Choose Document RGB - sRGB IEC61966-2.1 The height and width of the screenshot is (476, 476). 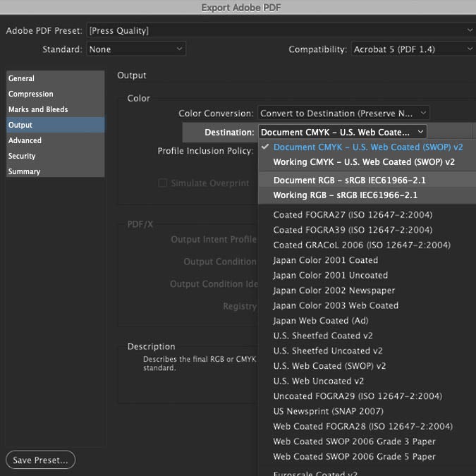point(350,180)
